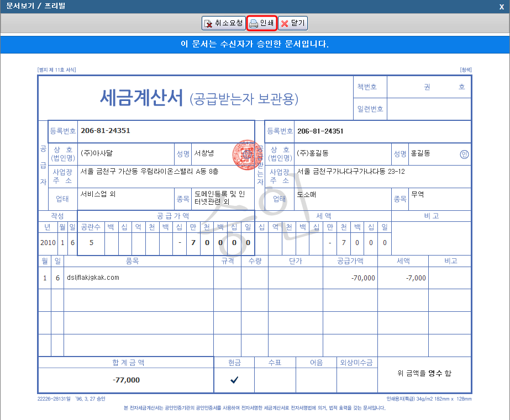Click the total amount -77,000
The height and width of the screenshot is (420, 510).
pos(126,380)
